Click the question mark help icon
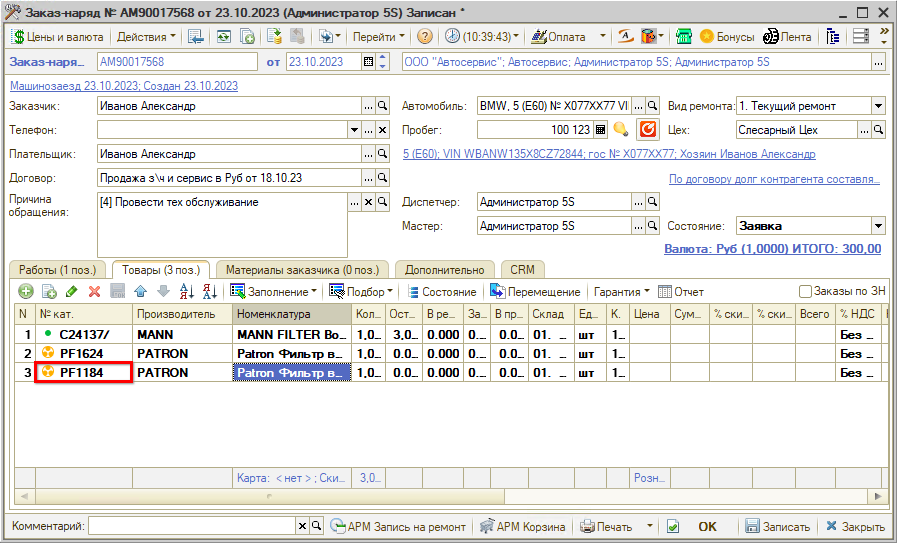This screenshot has height=543, width=897. (424, 37)
